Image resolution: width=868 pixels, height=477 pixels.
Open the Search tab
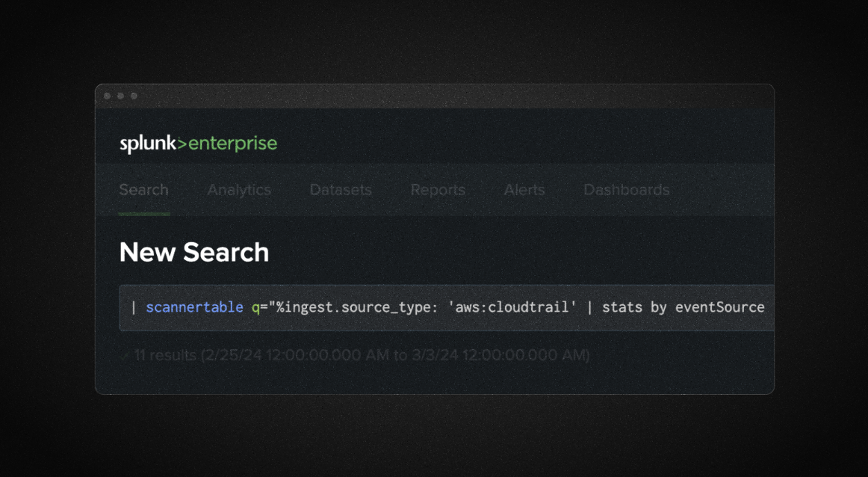click(x=144, y=190)
